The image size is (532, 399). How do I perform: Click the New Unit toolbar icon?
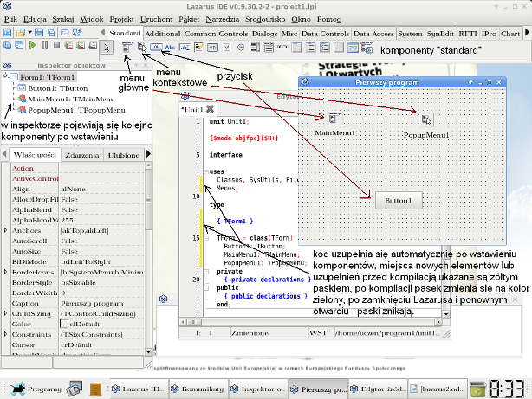[x=7, y=33]
